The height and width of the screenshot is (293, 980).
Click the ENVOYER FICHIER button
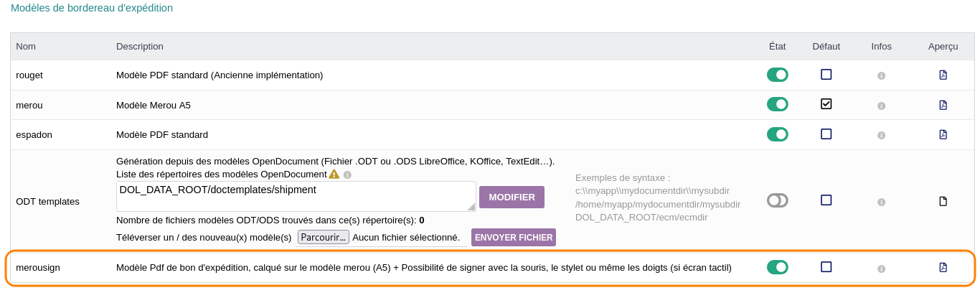pyautogui.click(x=513, y=238)
